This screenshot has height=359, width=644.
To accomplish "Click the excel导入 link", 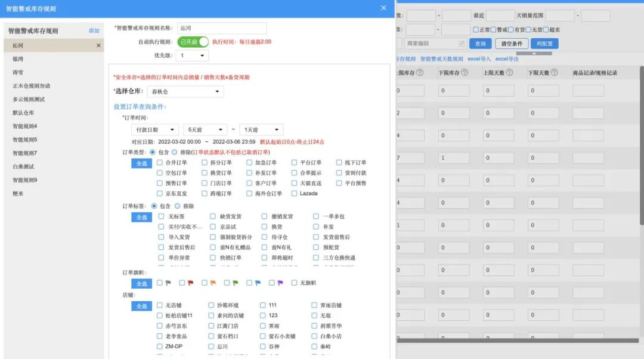I will click(x=479, y=58).
